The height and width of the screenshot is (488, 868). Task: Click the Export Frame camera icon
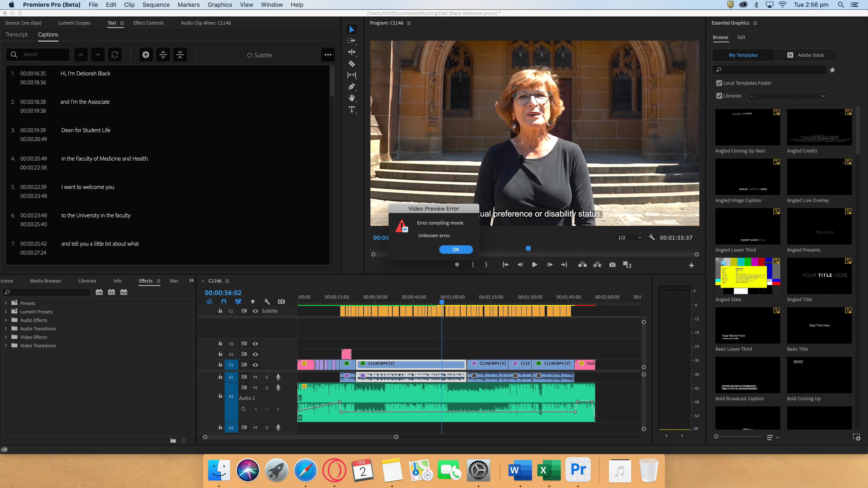point(612,265)
